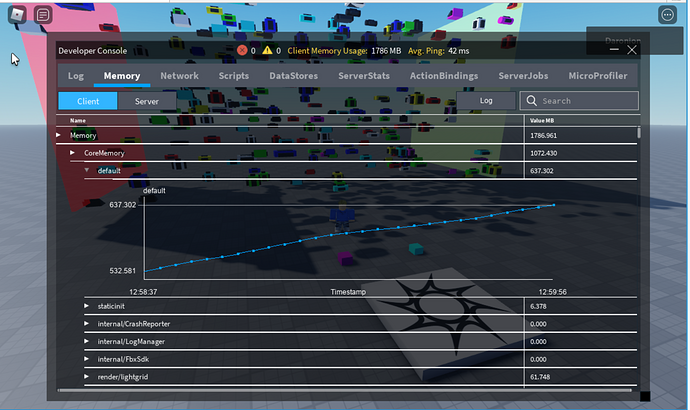
Task: Click the search magnifier icon
Action: [x=532, y=101]
